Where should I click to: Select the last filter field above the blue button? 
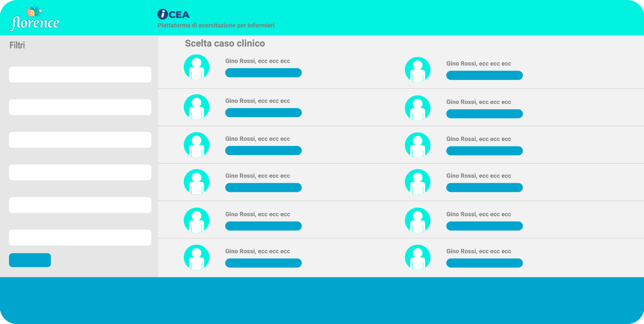(x=80, y=237)
